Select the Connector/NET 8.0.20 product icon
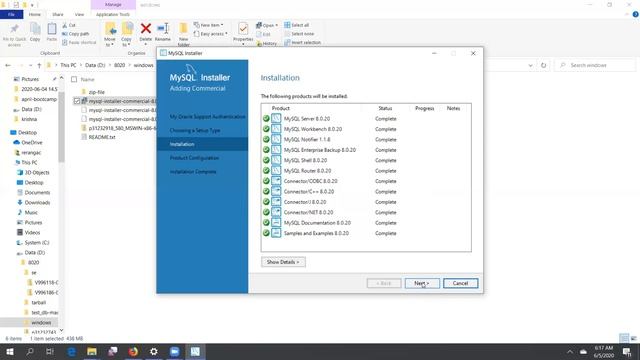Screen dimensions: 640x360 click(276, 212)
